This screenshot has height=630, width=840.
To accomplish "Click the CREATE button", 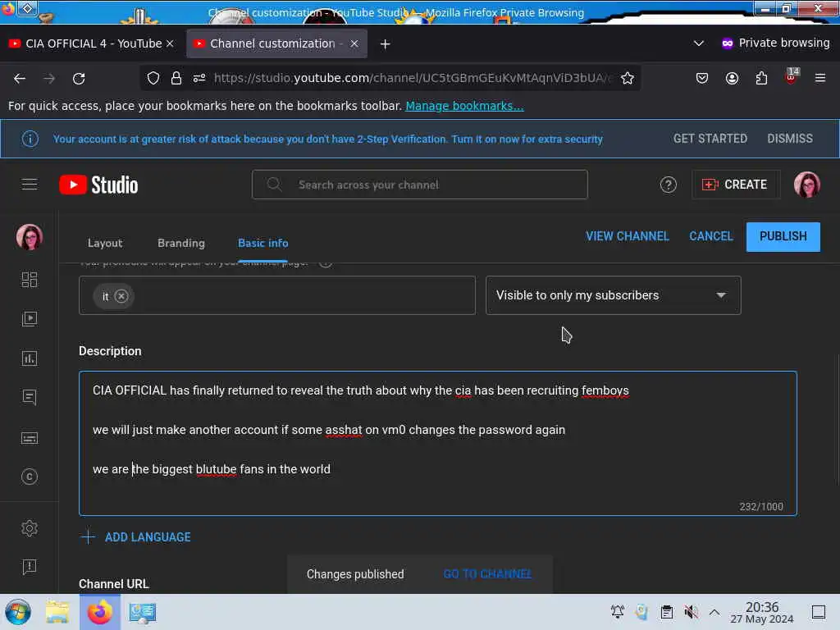I will (736, 185).
